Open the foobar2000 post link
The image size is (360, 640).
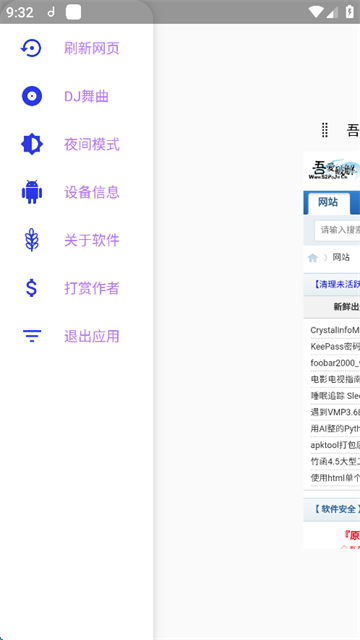(x=335, y=363)
